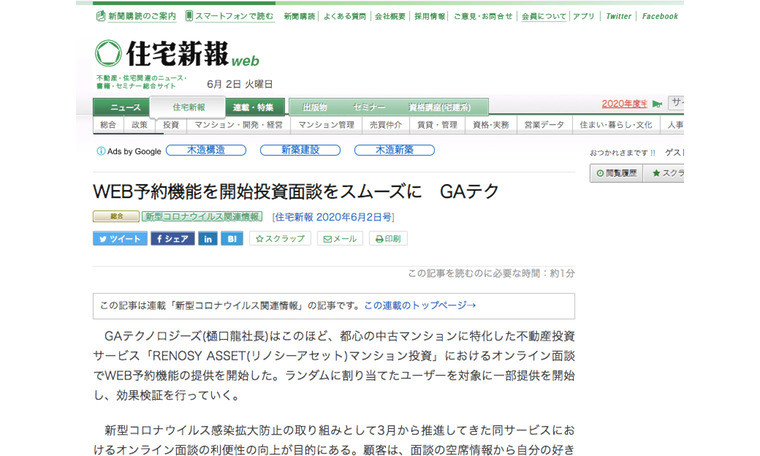Print article using 印刷 button

pyautogui.click(x=388, y=239)
